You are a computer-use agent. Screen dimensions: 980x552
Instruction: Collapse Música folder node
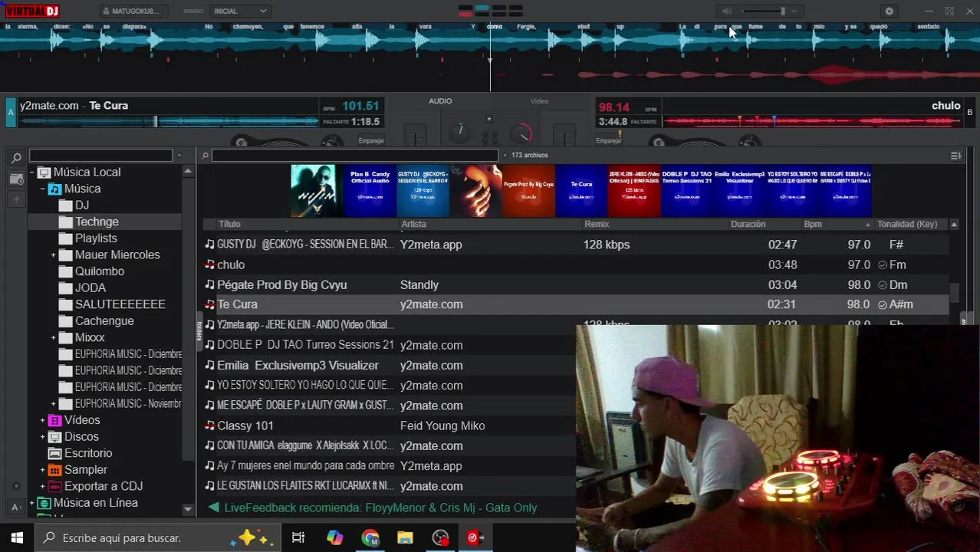tap(43, 189)
